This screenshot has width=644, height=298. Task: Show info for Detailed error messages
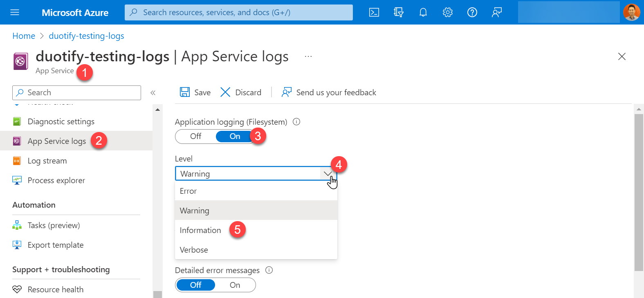pos(269,270)
